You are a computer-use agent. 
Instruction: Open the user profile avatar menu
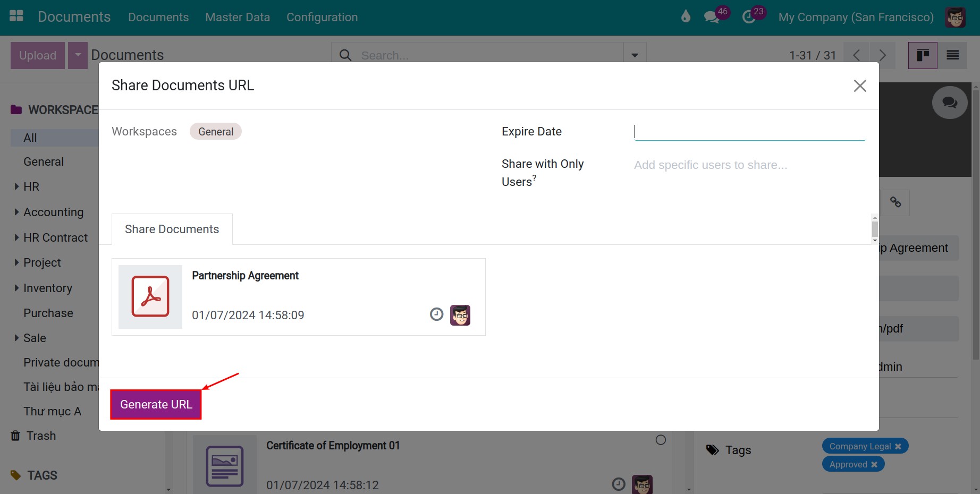(955, 16)
